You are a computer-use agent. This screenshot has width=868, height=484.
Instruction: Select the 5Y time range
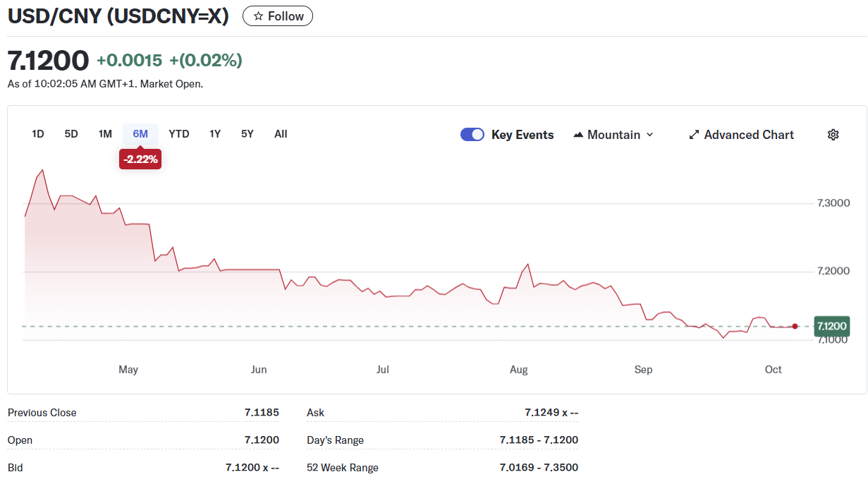[247, 134]
